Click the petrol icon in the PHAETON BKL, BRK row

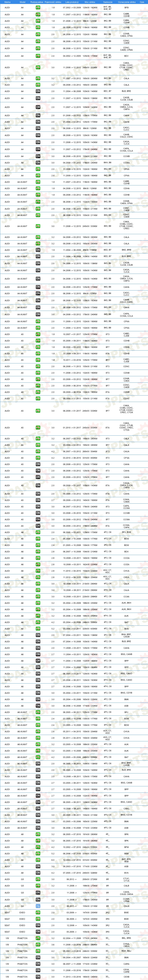coord(38,939)
